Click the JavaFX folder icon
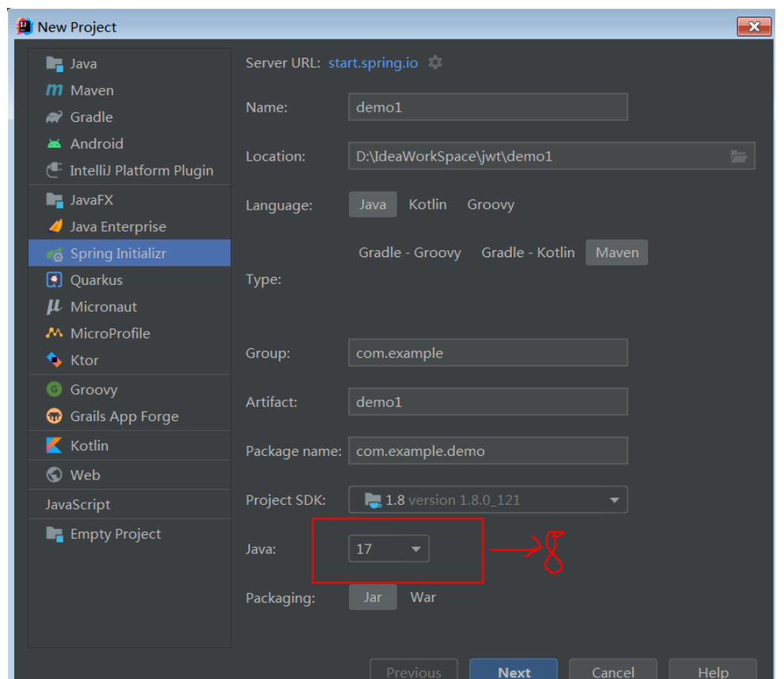The height and width of the screenshot is (679, 784). point(55,200)
